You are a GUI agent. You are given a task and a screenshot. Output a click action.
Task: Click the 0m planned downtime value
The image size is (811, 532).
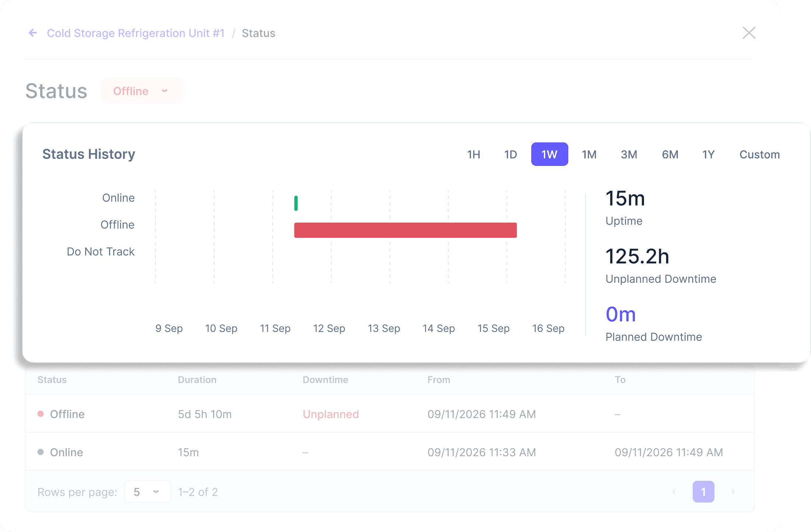621,314
